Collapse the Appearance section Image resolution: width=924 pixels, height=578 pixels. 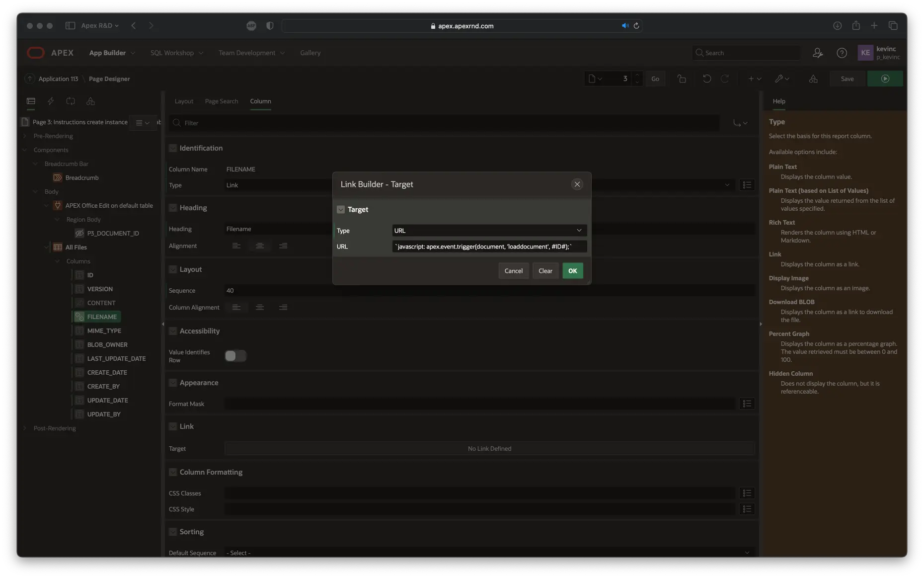point(173,383)
